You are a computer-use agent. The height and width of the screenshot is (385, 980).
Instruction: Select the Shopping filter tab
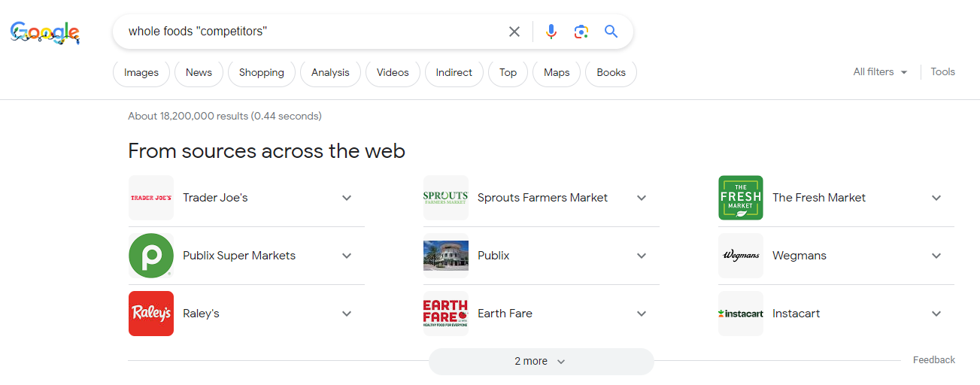[262, 73]
